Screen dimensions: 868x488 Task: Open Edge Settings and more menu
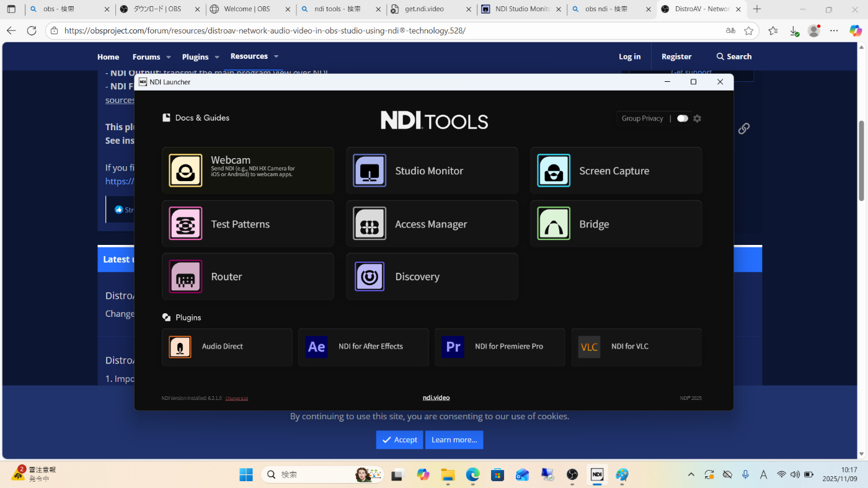pyautogui.click(x=835, y=31)
